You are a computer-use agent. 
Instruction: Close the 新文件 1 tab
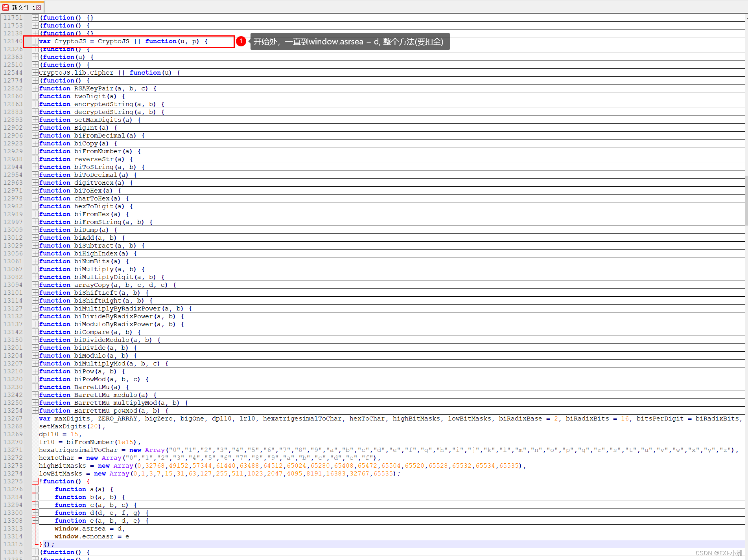coord(39,7)
